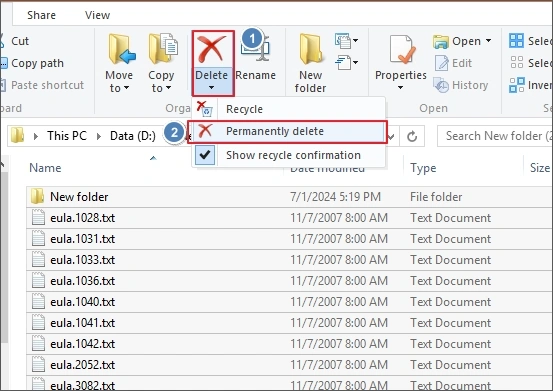Screen dimensions: 553x391
Task: Click the Open button in ribbon
Action: pyautogui.click(x=462, y=41)
